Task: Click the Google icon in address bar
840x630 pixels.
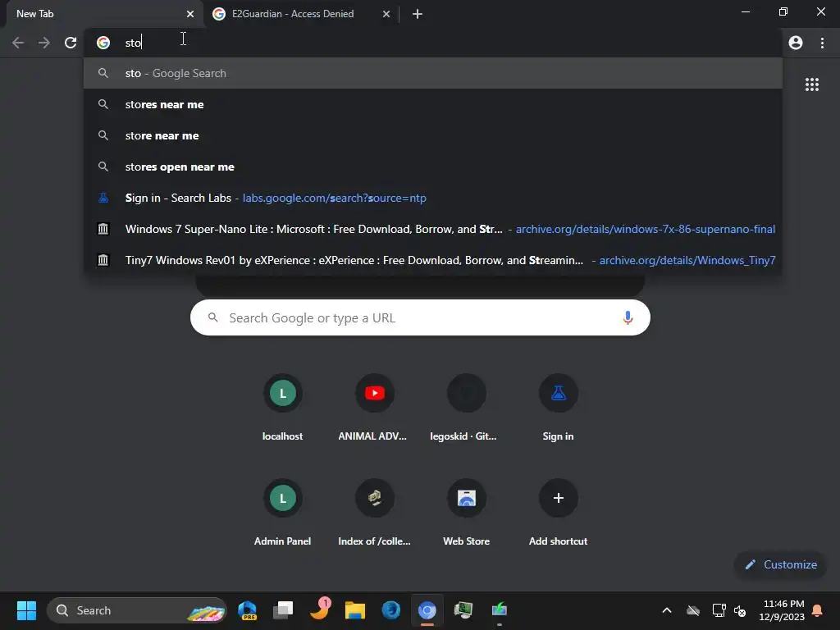Action: [103, 43]
